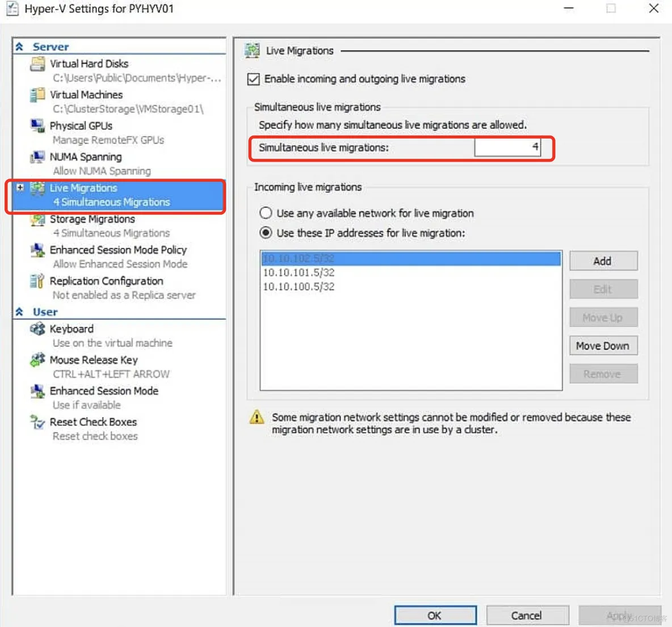This screenshot has width=672, height=627.
Task: Click OK to confirm settings
Action: [435, 616]
